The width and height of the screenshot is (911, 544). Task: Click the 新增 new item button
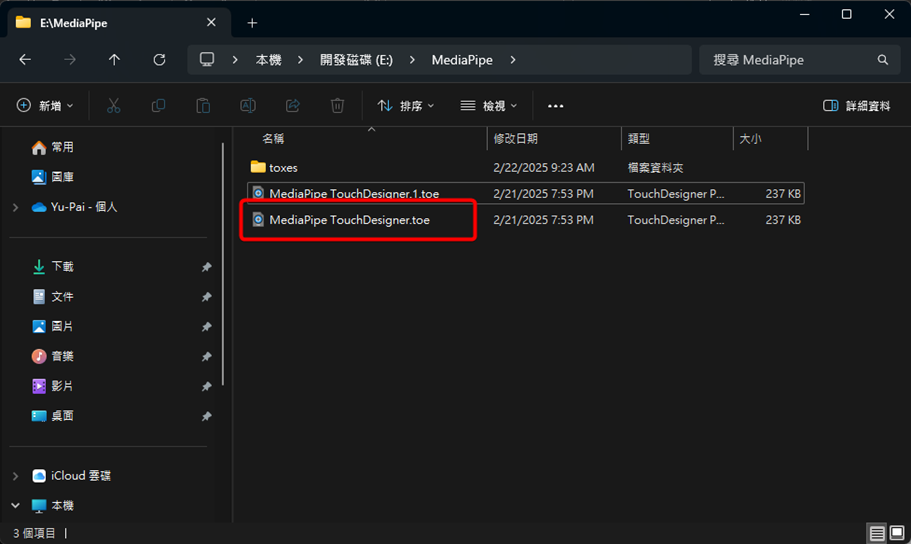[46, 106]
